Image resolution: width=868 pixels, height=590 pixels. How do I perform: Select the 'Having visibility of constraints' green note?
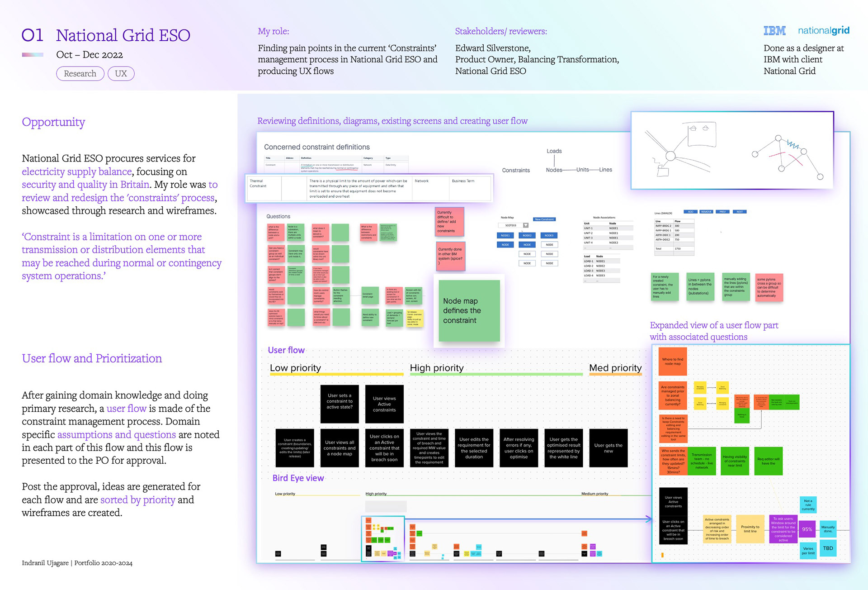point(735,461)
